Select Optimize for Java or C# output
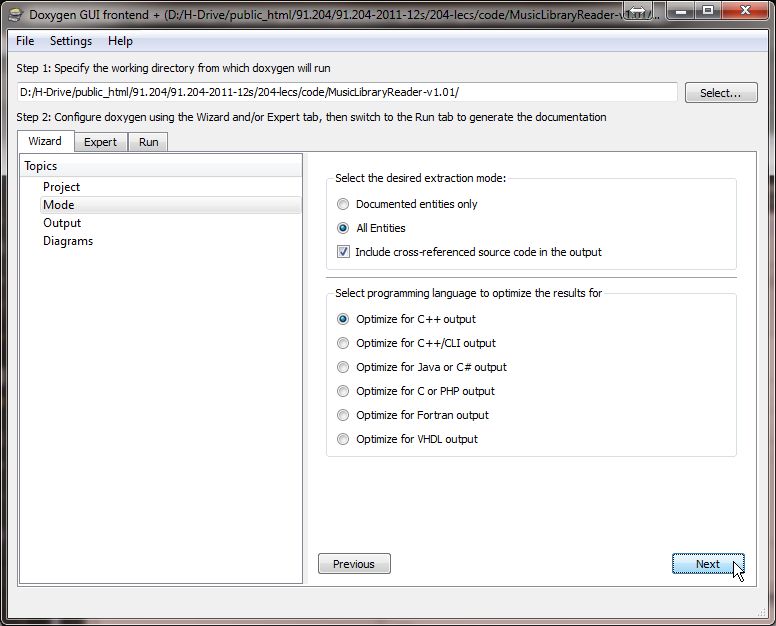The image size is (776, 626). coord(422,367)
